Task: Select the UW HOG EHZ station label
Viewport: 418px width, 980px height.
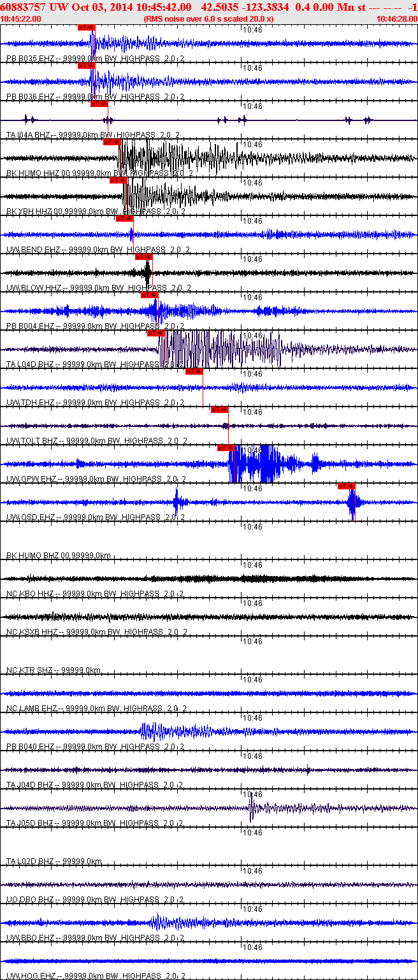Action: coord(96,976)
